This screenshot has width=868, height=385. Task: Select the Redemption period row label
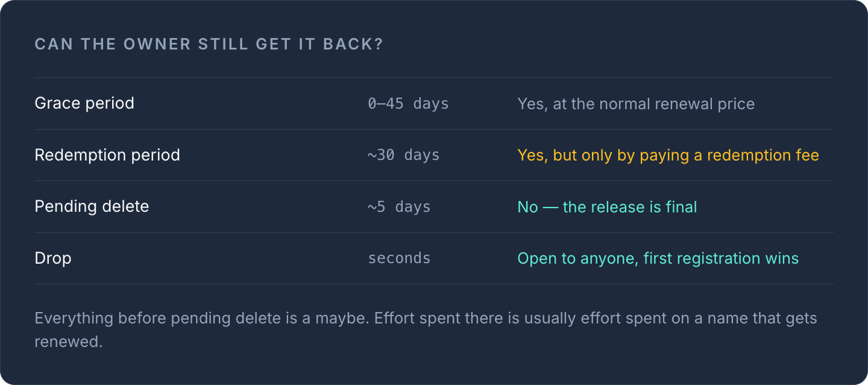click(x=107, y=155)
